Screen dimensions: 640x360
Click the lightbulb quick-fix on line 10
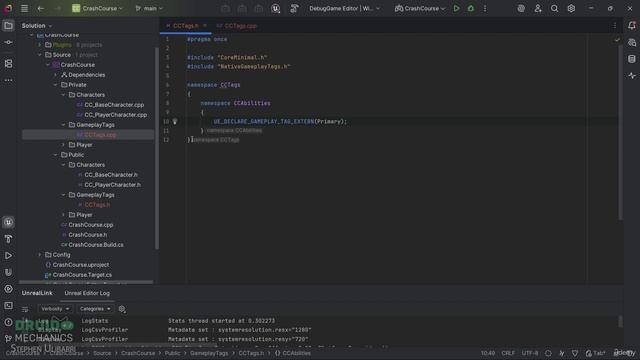tap(175, 121)
